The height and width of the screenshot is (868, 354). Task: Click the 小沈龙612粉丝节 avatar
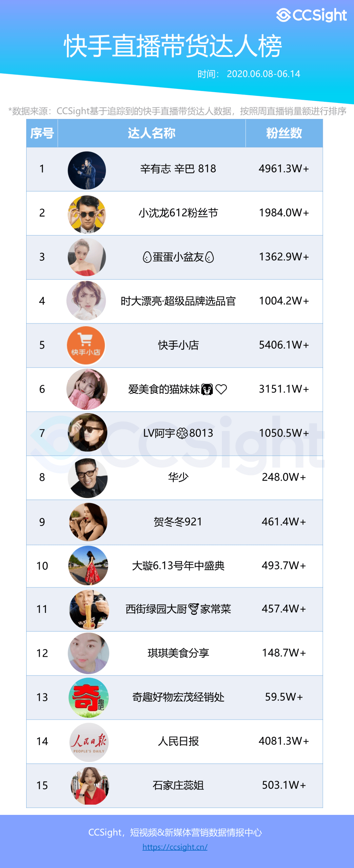pyautogui.click(x=87, y=214)
